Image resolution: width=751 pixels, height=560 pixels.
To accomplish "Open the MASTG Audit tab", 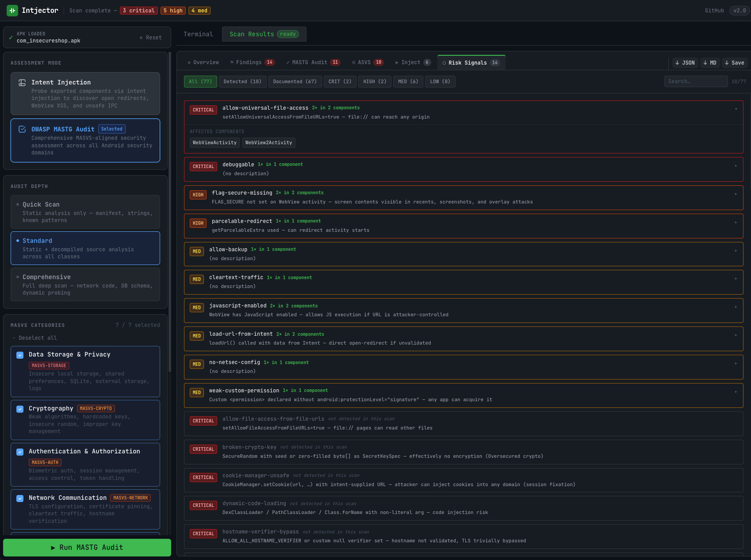I will pyautogui.click(x=313, y=62).
